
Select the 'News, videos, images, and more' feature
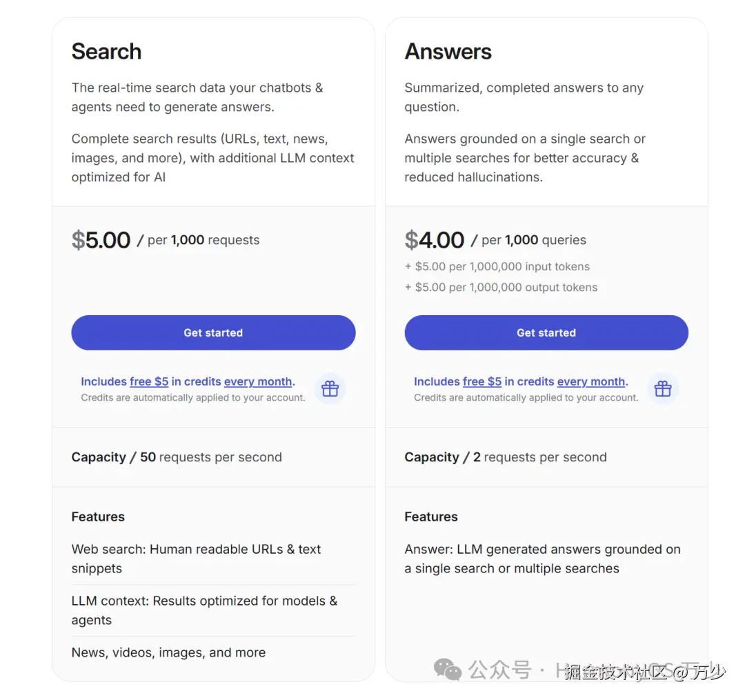click(169, 652)
